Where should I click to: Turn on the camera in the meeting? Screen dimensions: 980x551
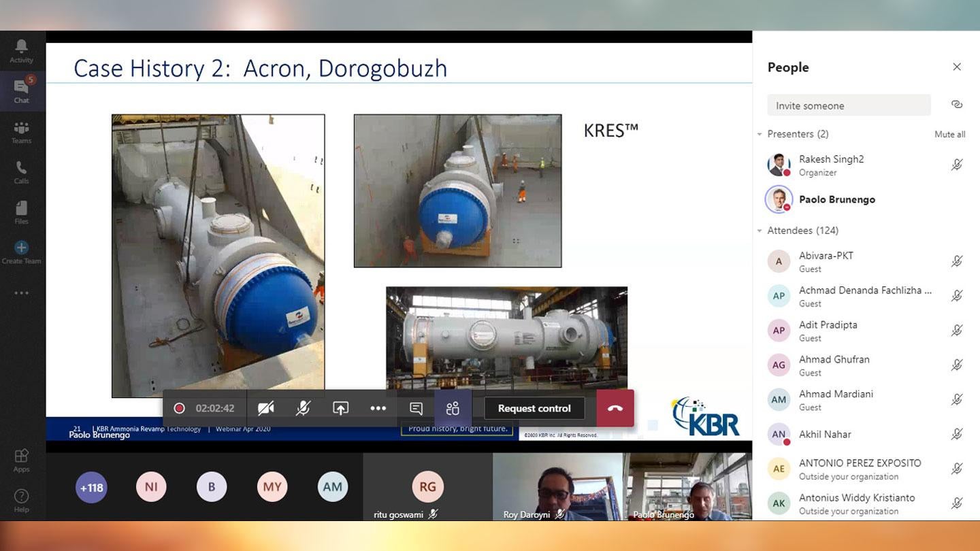265,408
